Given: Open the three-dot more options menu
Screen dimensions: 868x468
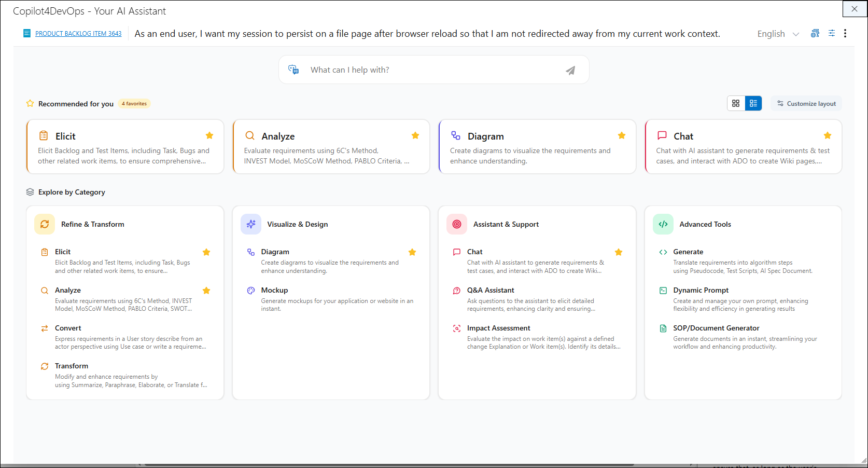Looking at the screenshot, I should (845, 33).
